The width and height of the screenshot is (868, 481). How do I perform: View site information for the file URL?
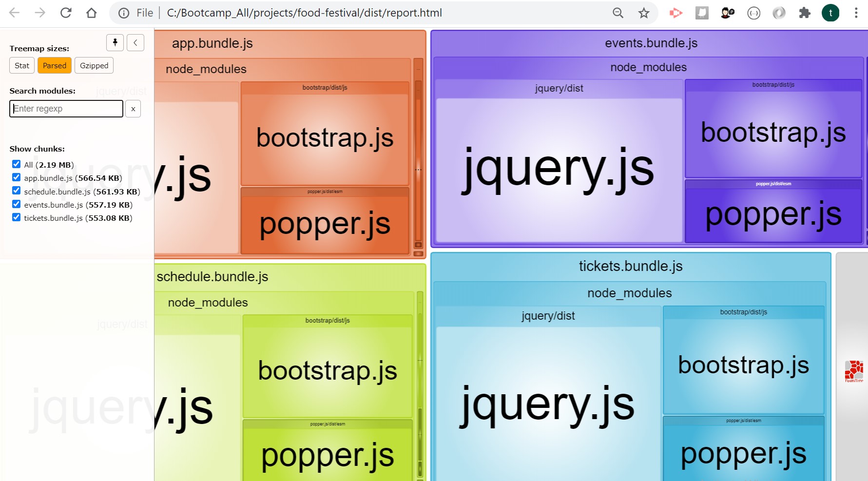point(124,13)
